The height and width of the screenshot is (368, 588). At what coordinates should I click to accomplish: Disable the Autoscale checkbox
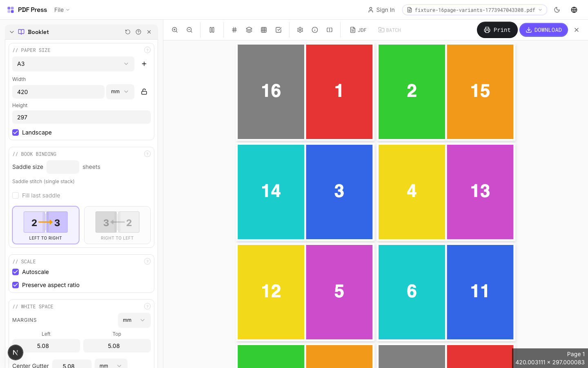(x=16, y=272)
